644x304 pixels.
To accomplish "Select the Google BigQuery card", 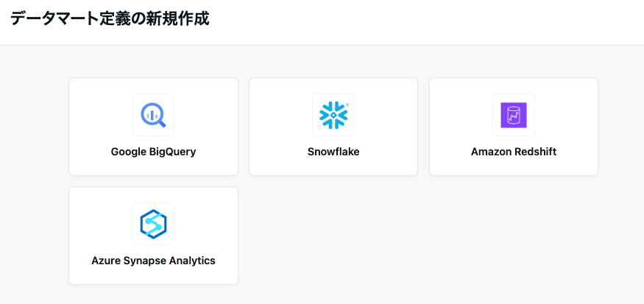I will [x=153, y=127].
